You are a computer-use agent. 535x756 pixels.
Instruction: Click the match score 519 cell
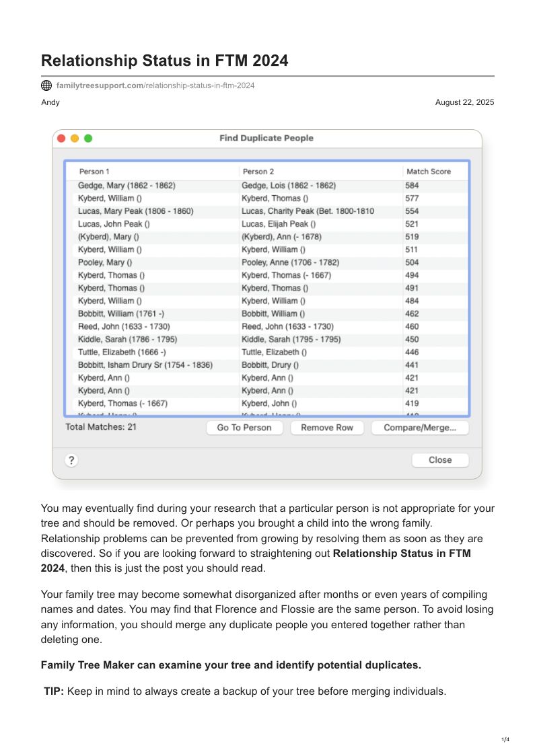point(412,237)
